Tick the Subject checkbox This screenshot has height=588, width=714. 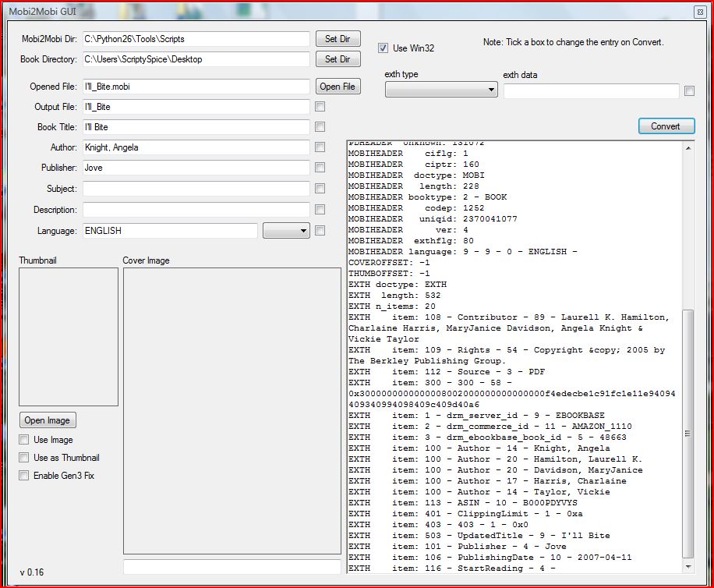[x=320, y=189]
